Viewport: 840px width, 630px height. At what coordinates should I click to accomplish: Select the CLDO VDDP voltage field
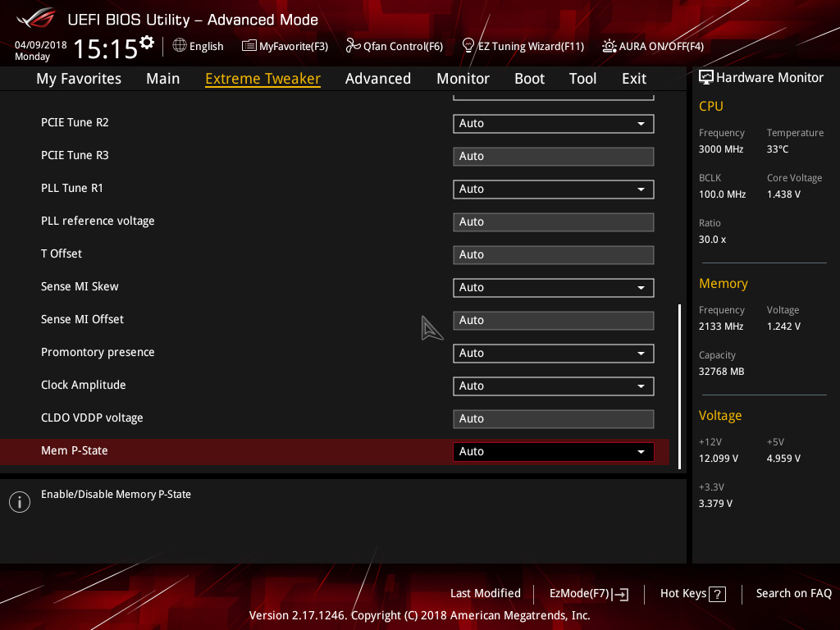pyautogui.click(x=554, y=419)
